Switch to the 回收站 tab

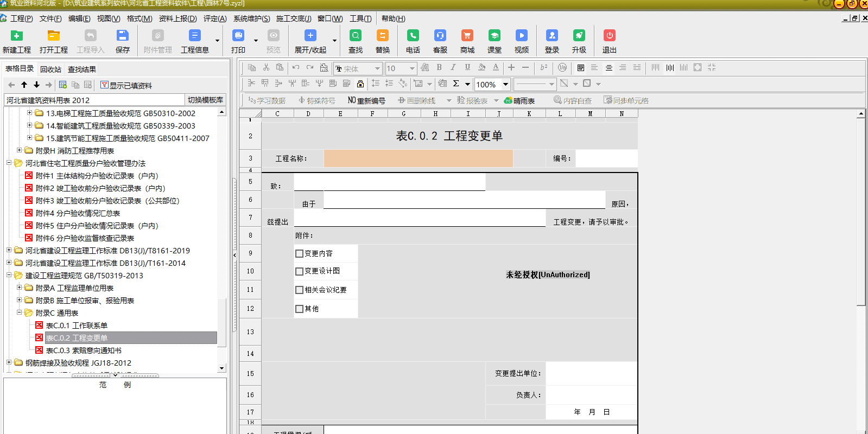[50, 69]
